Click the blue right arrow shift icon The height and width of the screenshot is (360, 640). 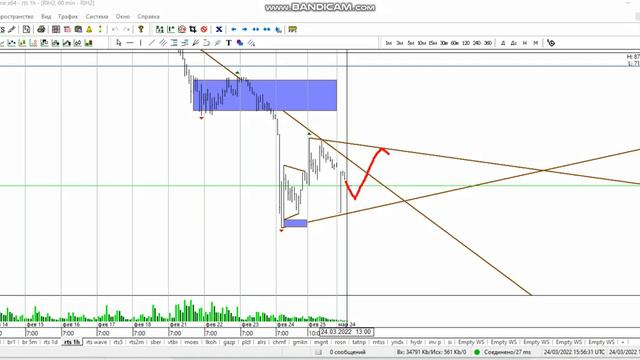244,29
